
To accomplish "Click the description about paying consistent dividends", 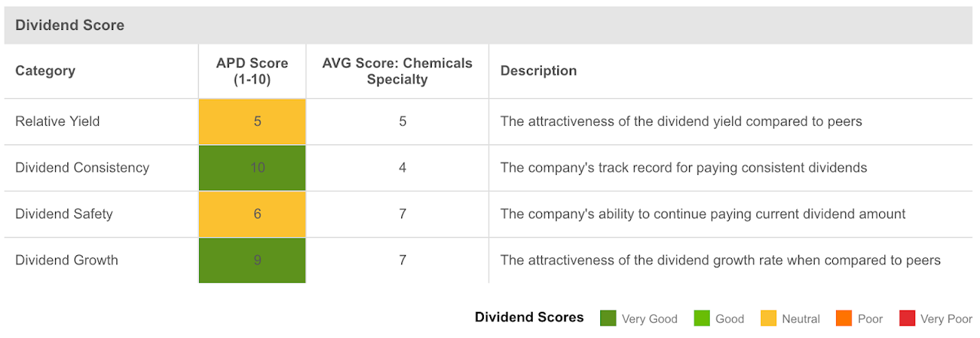I will (x=683, y=167).
